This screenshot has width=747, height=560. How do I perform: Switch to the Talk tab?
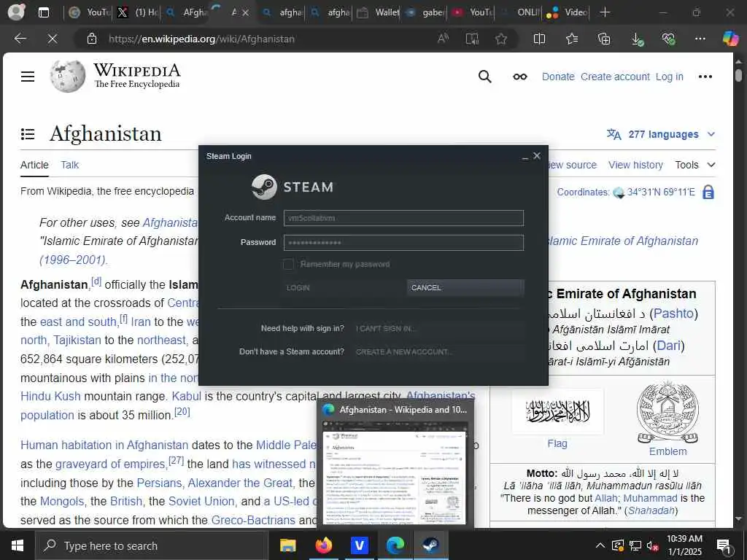click(x=69, y=165)
